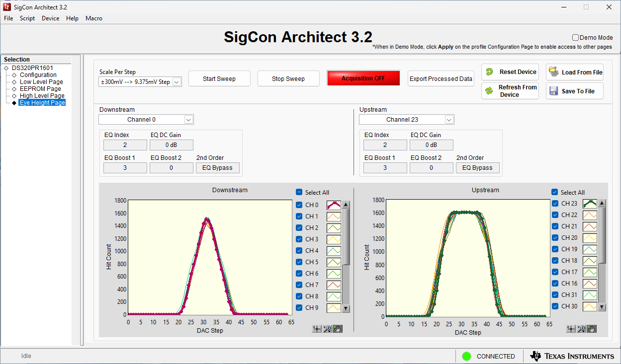This screenshot has width=621, height=364.
Task: Enable Demo Mode
Action: 575,37
